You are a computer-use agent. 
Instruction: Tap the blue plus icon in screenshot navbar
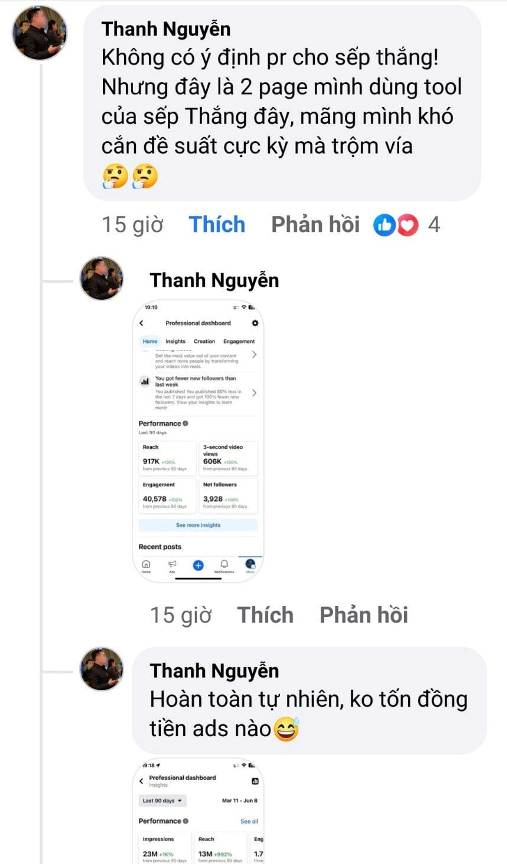click(x=198, y=565)
